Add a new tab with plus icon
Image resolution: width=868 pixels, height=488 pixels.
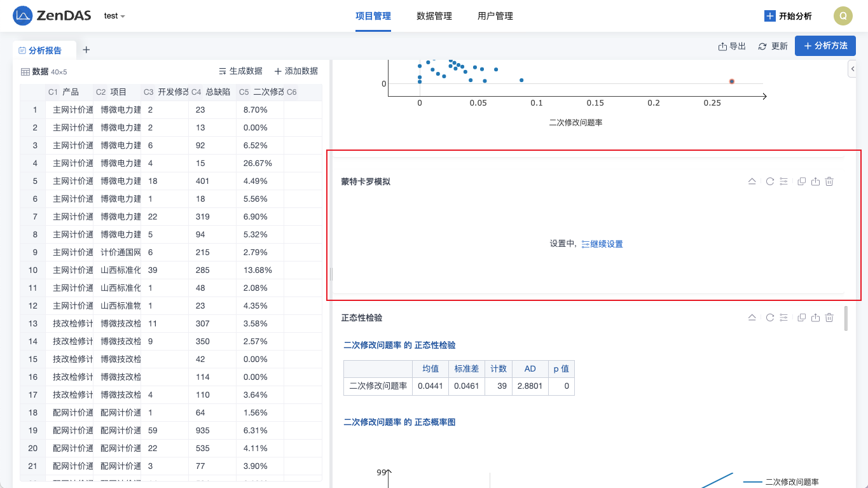pos(86,50)
